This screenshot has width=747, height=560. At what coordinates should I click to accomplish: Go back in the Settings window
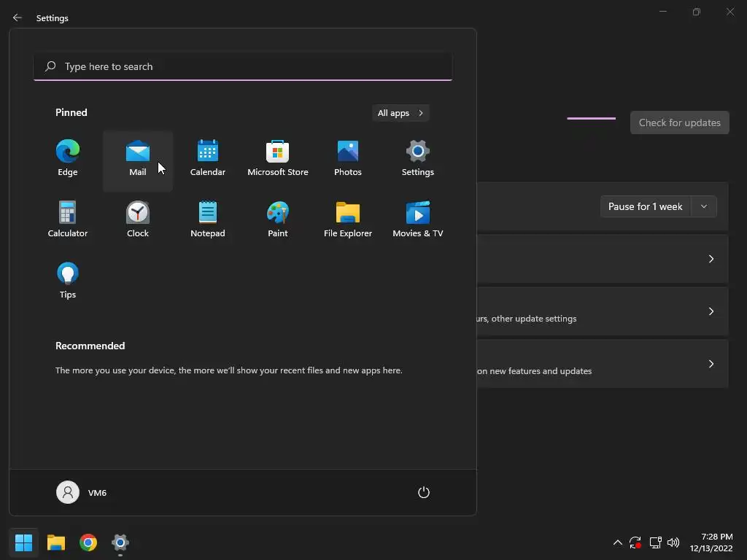pos(18,17)
